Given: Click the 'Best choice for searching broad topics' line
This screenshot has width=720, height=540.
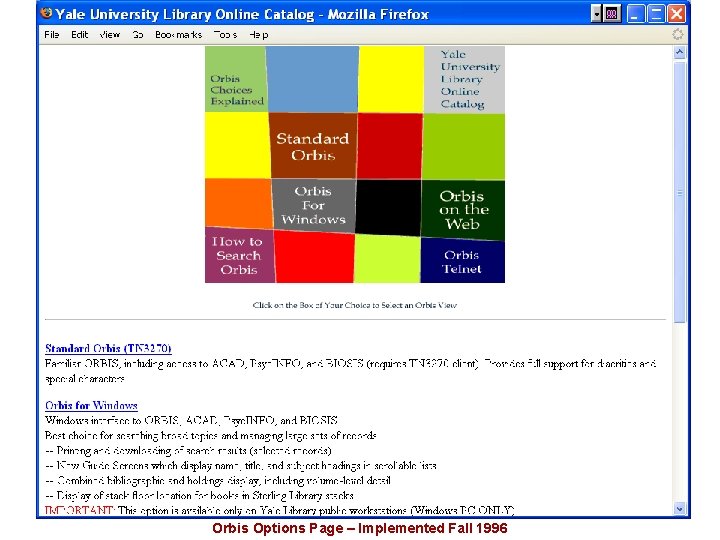Looking at the screenshot, I should click(x=211, y=435).
